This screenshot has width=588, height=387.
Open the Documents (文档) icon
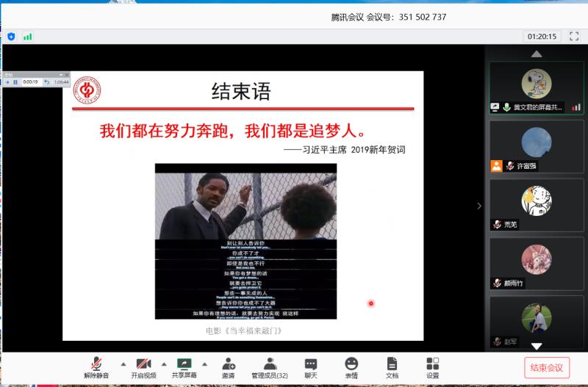(392, 367)
